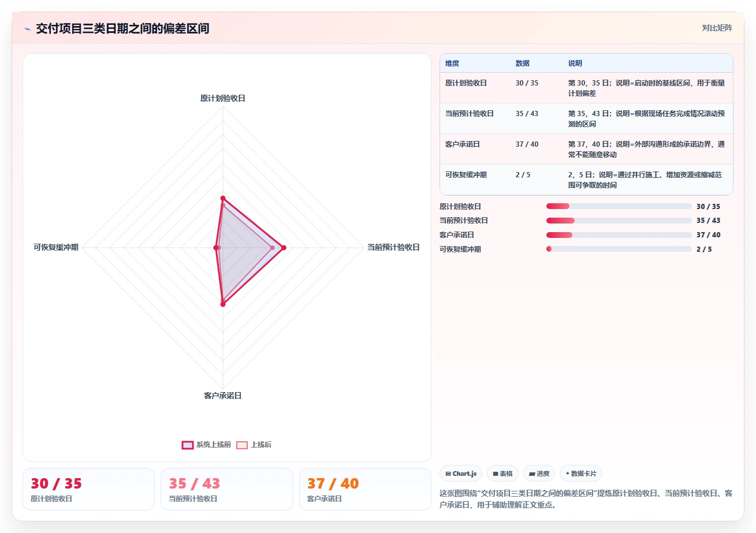The image size is (756, 533).
Task: Click the 30 / 35 原计划验收日 stat card
Action: 88,489
